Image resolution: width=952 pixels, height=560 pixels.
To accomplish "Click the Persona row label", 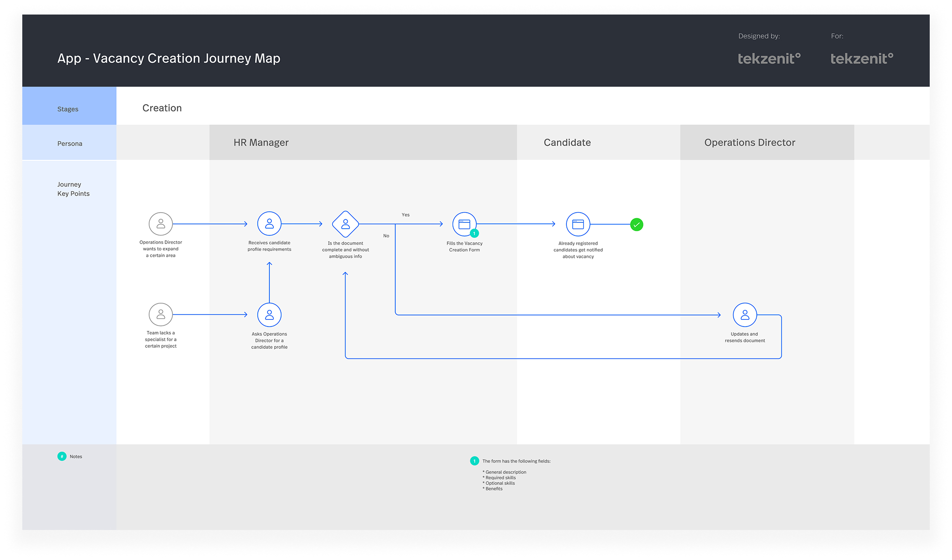I will (70, 143).
